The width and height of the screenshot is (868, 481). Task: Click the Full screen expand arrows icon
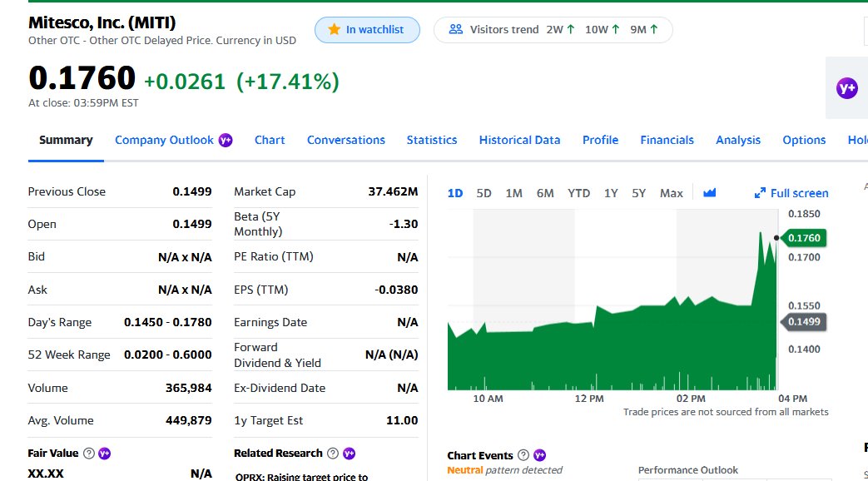tap(760, 193)
